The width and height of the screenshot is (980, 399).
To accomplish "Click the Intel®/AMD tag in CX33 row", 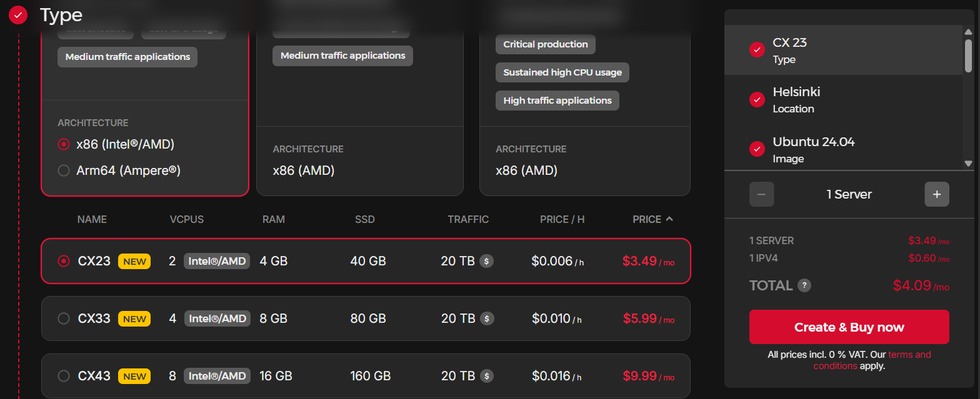I will point(217,318).
